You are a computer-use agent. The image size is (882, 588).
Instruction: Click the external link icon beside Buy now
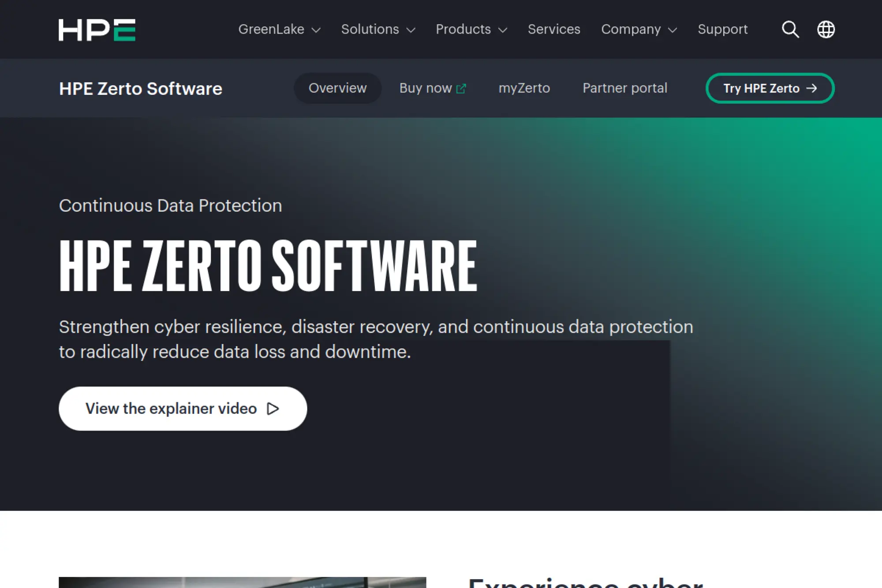click(461, 89)
